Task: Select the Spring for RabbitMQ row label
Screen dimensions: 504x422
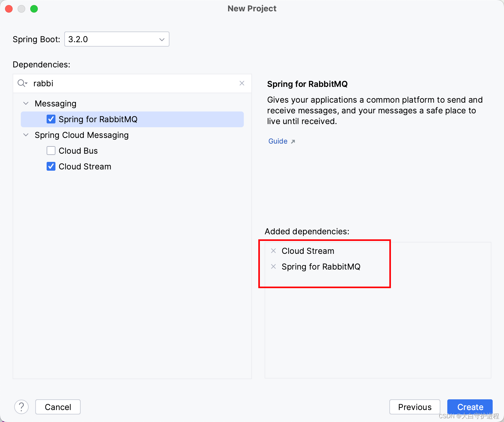Action: click(x=98, y=119)
